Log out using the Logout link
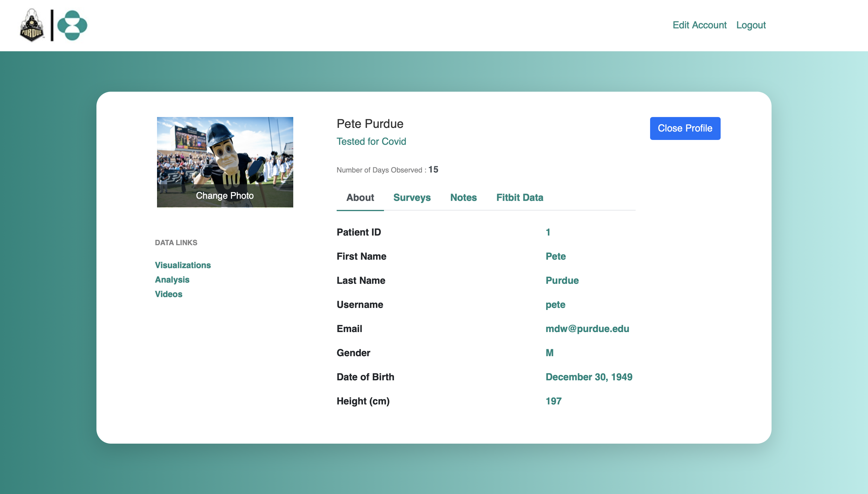The width and height of the screenshot is (868, 494). pyautogui.click(x=751, y=25)
